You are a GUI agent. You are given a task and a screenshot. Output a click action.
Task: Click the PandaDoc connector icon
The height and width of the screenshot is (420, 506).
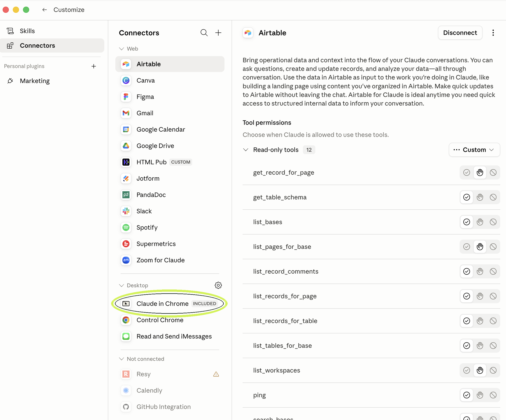[126, 195]
